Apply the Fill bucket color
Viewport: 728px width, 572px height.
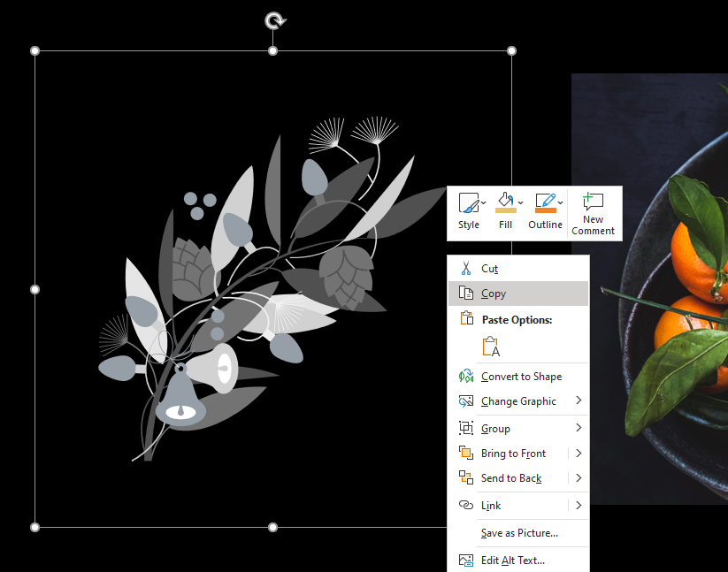coord(505,203)
